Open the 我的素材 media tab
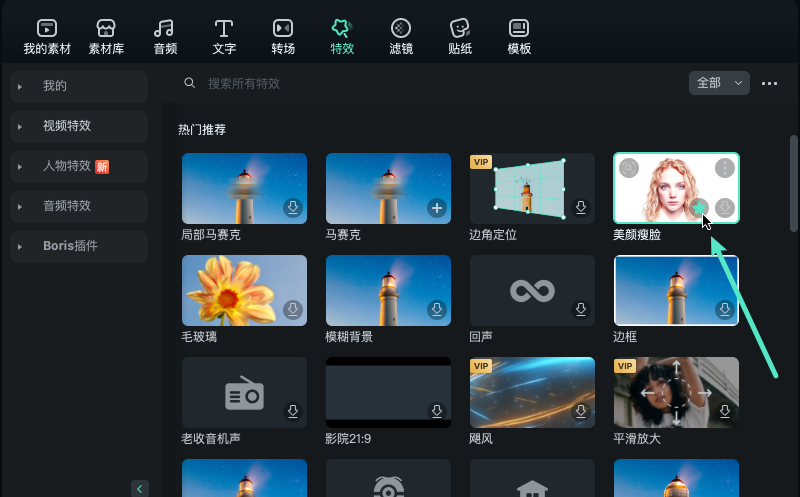Viewport: 800px width, 497px height. tap(47, 37)
